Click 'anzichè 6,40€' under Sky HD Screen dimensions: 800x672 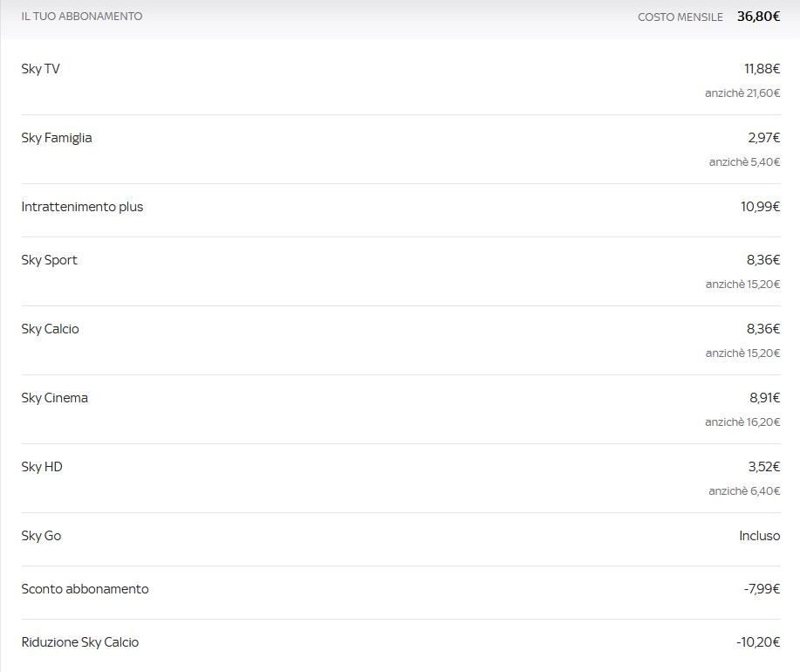tap(744, 490)
